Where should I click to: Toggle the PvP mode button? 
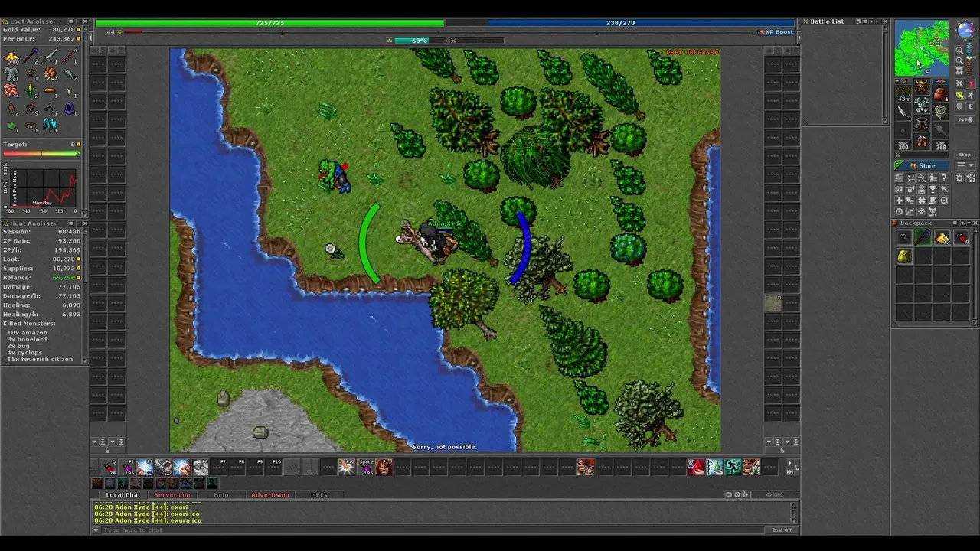pyautogui.click(x=965, y=119)
